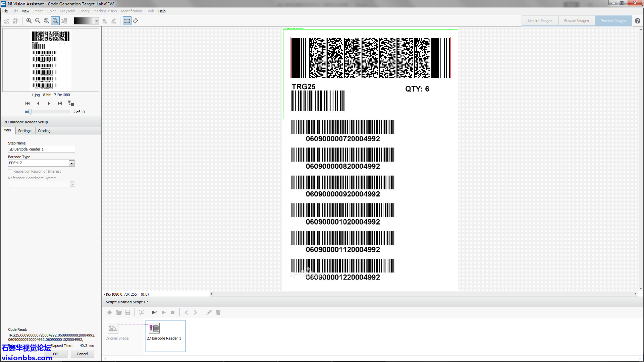Go to next image in browser

pyautogui.click(x=49, y=103)
